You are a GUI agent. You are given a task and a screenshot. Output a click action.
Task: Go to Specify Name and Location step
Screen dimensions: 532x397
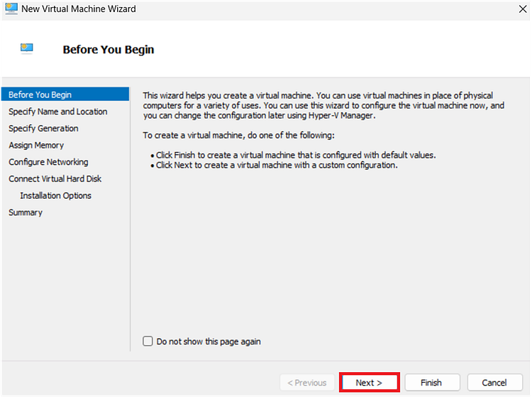tap(57, 112)
